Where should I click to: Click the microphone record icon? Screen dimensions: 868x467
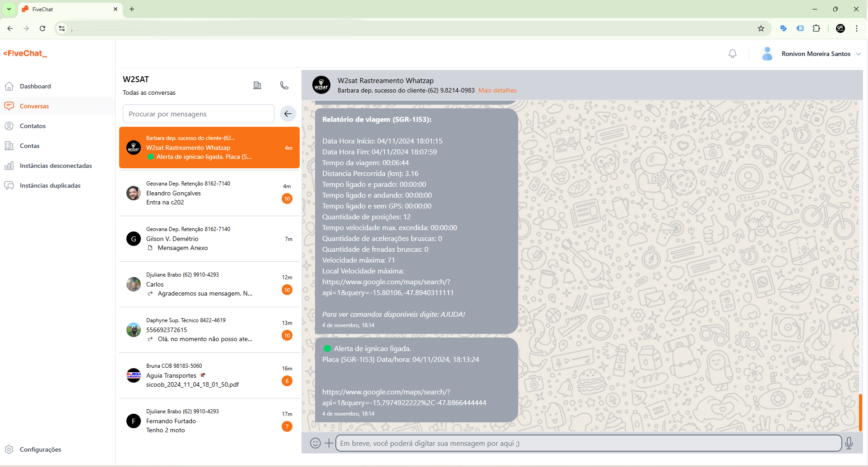point(849,443)
